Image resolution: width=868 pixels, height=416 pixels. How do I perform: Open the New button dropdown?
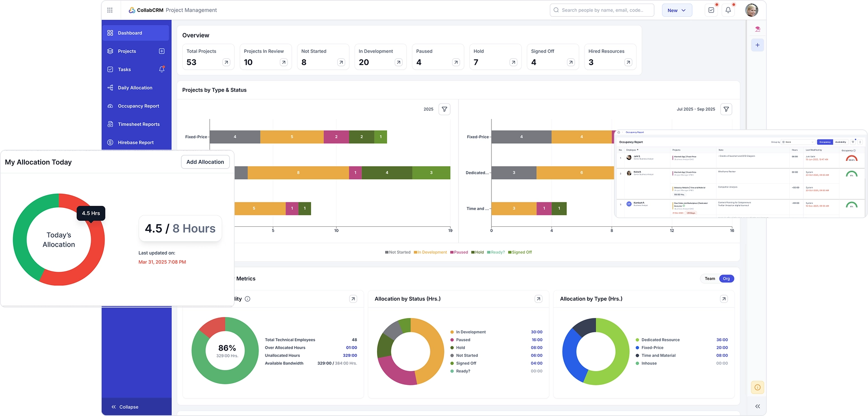point(676,9)
